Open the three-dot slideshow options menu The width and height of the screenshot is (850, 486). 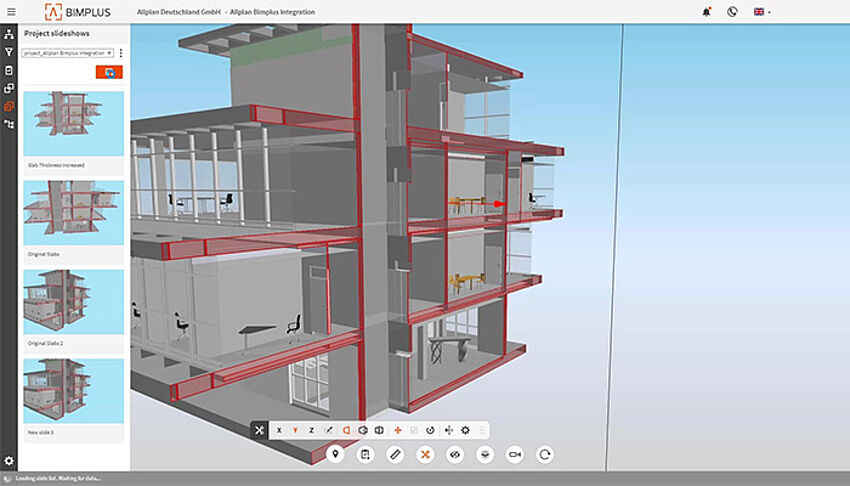tap(121, 52)
